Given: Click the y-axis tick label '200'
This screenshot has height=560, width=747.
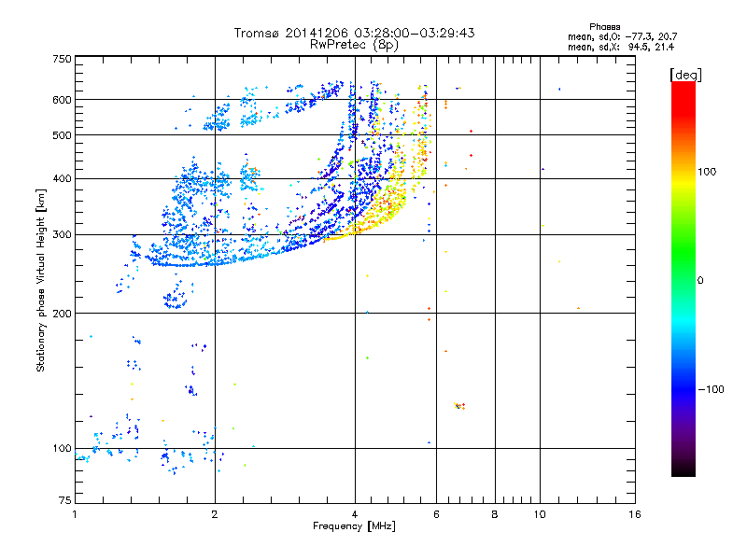Looking at the screenshot, I should click(62, 314).
